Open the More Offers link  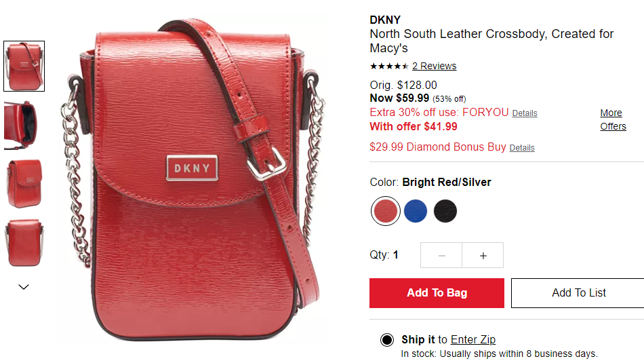click(x=613, y=119)
